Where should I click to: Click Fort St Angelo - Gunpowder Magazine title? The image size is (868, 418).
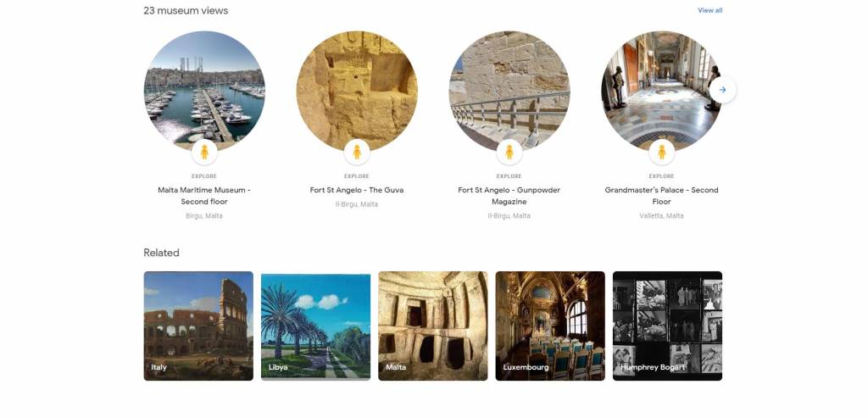(x=509, y=196)
